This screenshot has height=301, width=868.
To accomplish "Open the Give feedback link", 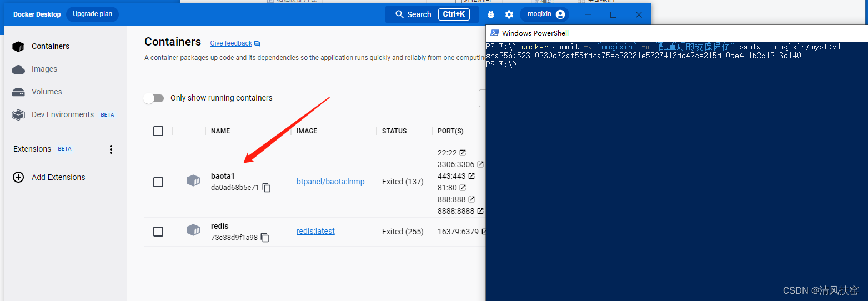I will [231, 43].
